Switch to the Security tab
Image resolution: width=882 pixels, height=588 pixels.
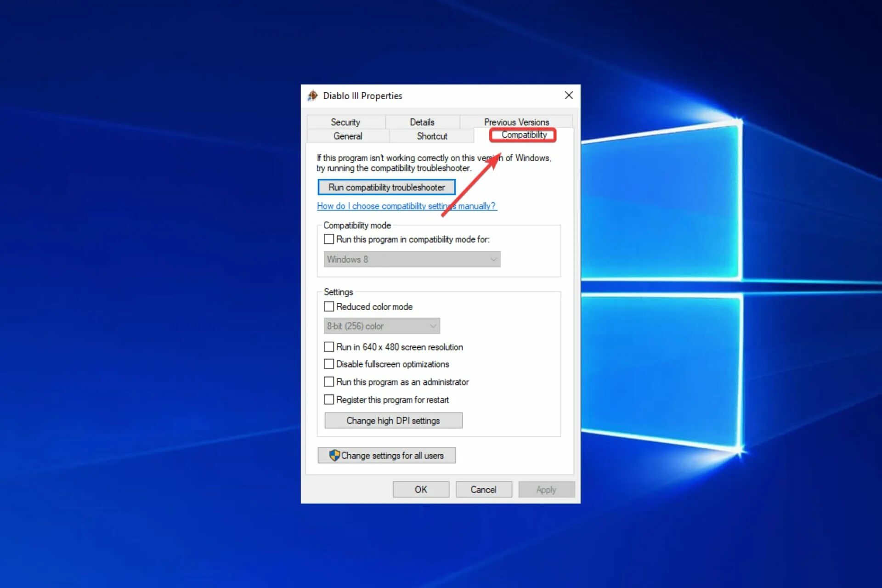[x=345, y=122]
